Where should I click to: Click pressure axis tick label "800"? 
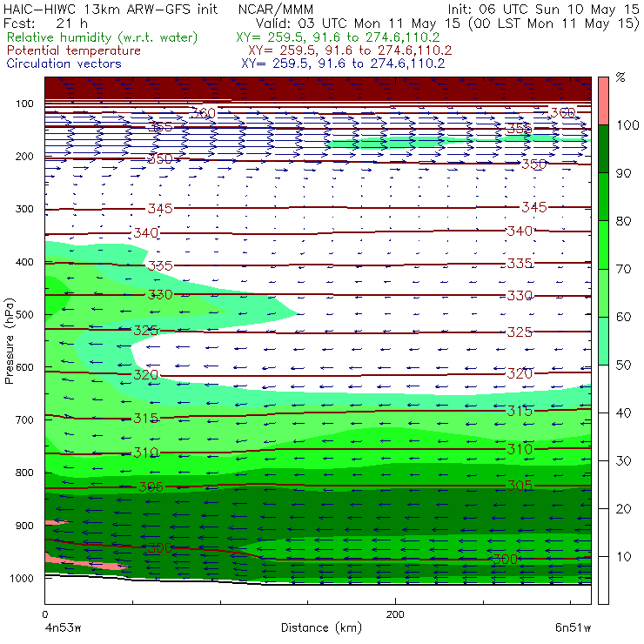point(24,473)
